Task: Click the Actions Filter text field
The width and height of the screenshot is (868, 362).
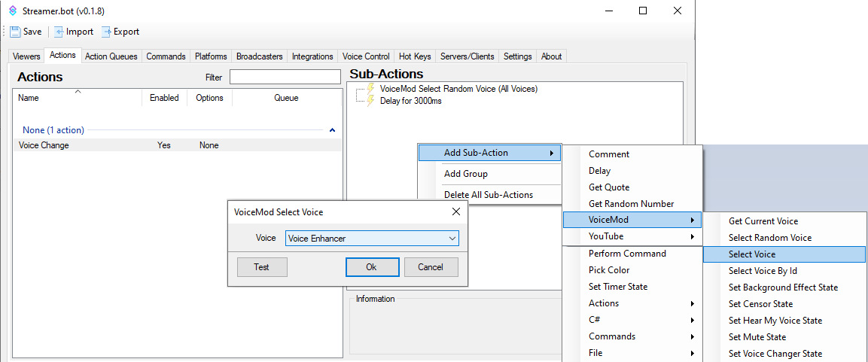Action: tap(285, 77)
